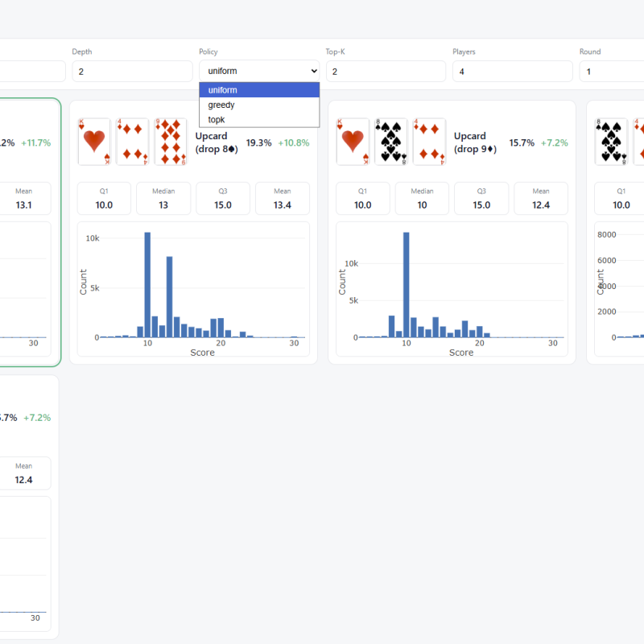Pick topk from the Policy options
Viewport: 644px width, 644px height.
[259, 119]
